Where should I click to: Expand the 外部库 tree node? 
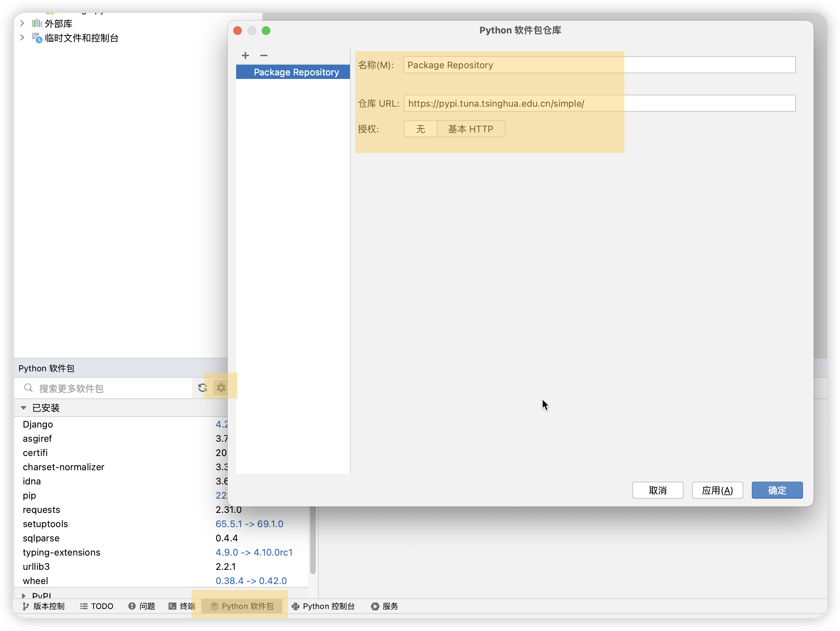[x=22, y=23]
